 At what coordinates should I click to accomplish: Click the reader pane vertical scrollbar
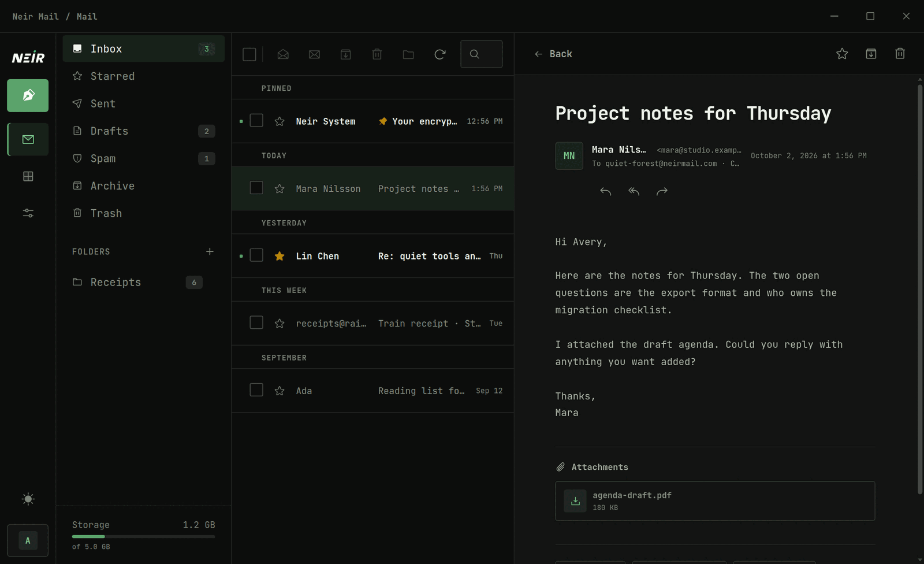tap(919, 289)
